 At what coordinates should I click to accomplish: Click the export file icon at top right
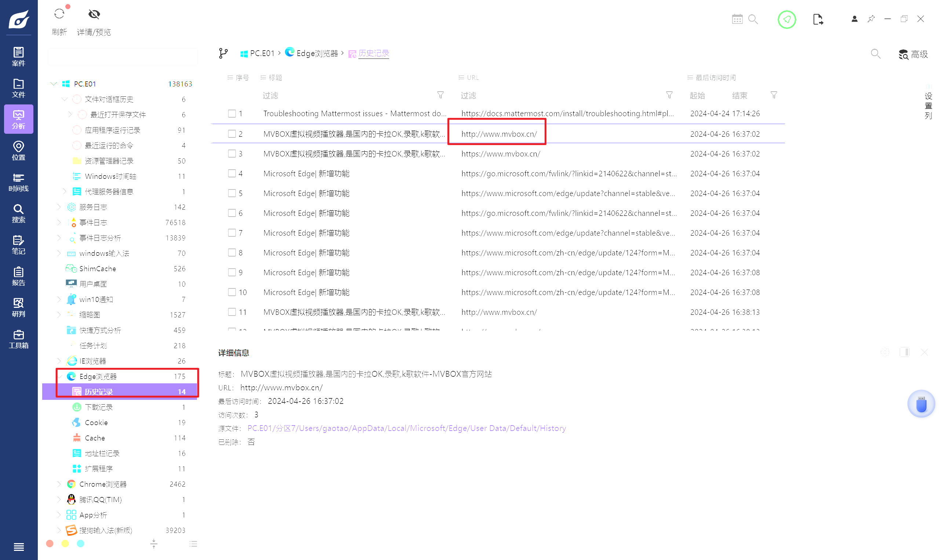click(818, 19)
